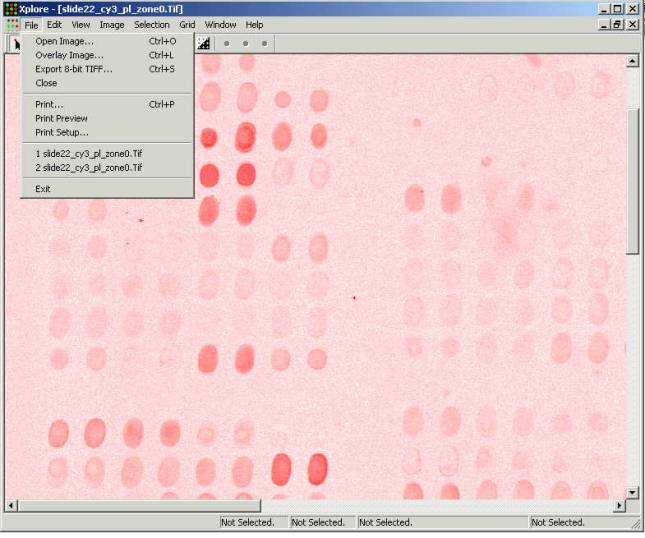Choose Overlay Image... menu entry

tap(107, 55)
